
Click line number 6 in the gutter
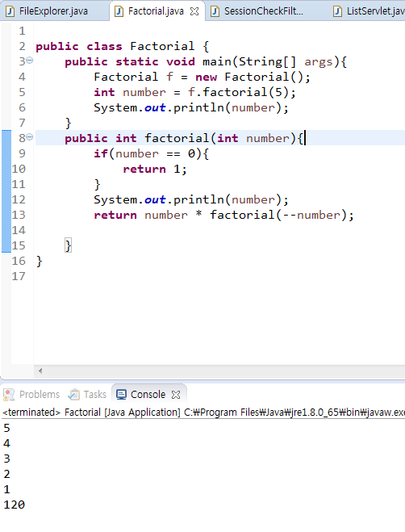coord(22,107)
